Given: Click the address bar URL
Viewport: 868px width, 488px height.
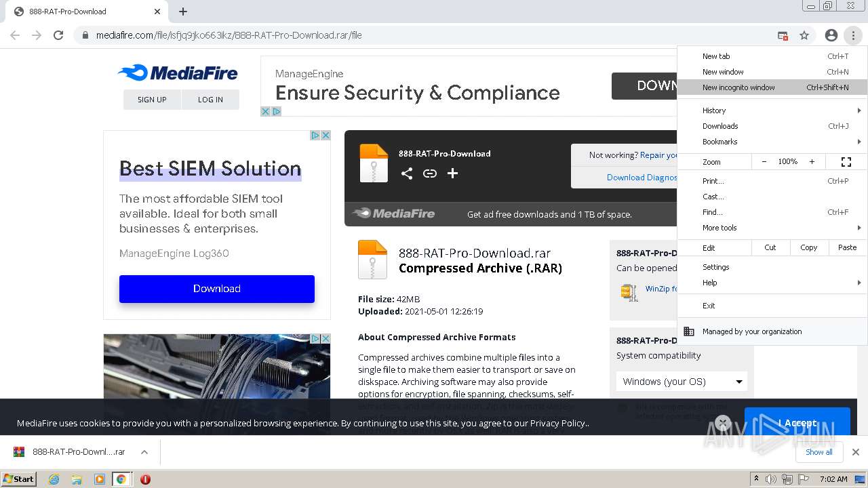Looking at the screenshot, I should (229, 35).
